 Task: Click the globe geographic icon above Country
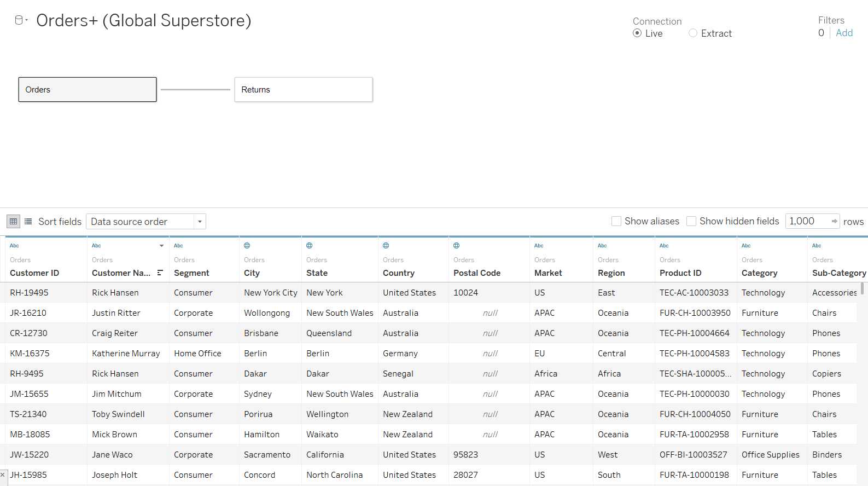386,246
